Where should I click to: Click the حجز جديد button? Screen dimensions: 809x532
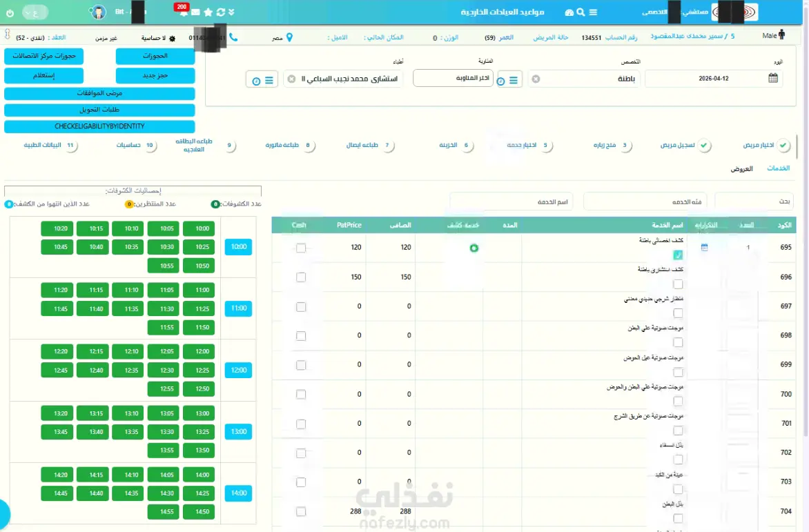tap(155, 75)
